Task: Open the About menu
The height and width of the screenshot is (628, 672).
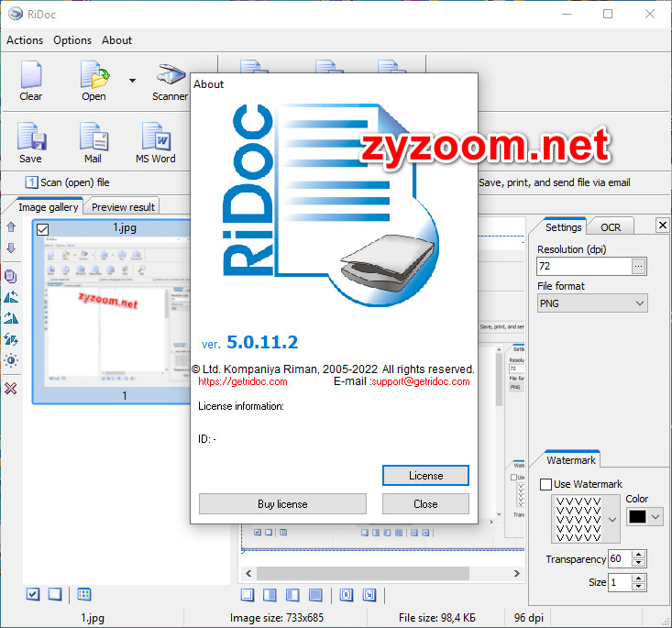Action: tap(116, 40)
